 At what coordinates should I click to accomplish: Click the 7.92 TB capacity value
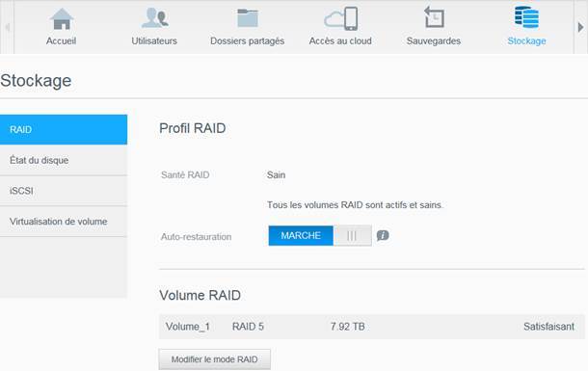347,327
